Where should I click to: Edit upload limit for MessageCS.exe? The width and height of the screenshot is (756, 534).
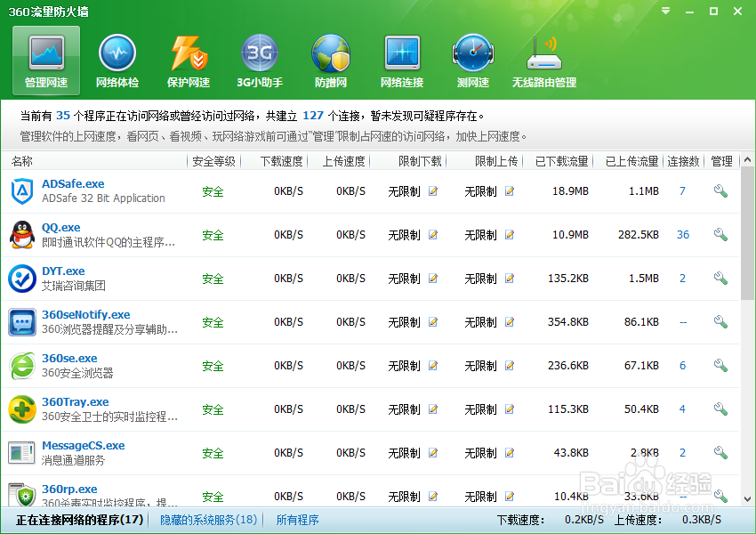pyautogui.click(x=509, y=452)
